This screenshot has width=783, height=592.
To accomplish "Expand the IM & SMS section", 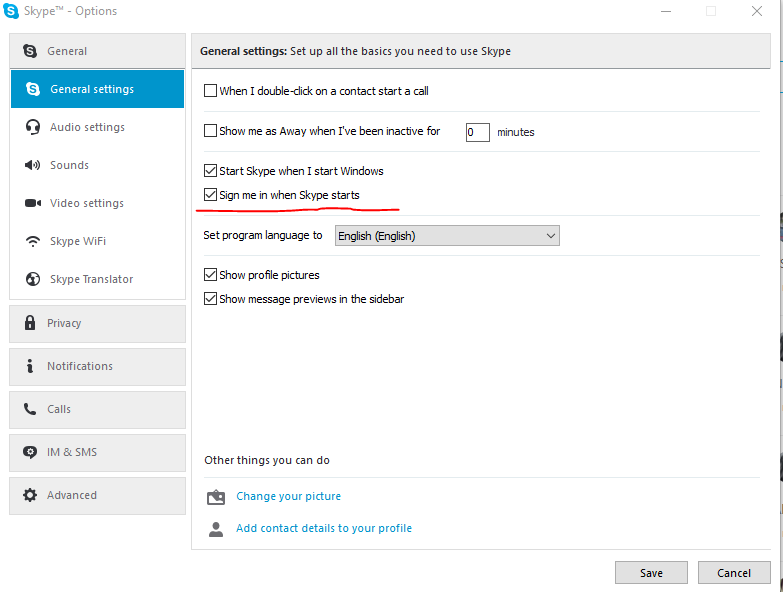I will coord(97,452).
